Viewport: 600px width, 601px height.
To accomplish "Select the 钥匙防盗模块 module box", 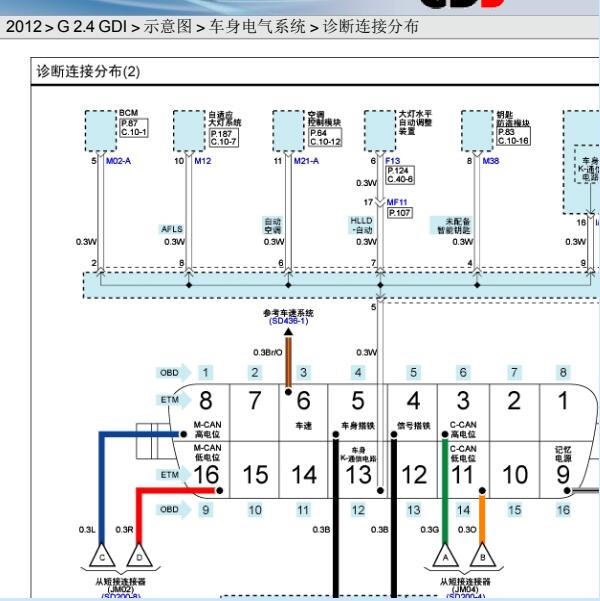I will tap(477, 131).
